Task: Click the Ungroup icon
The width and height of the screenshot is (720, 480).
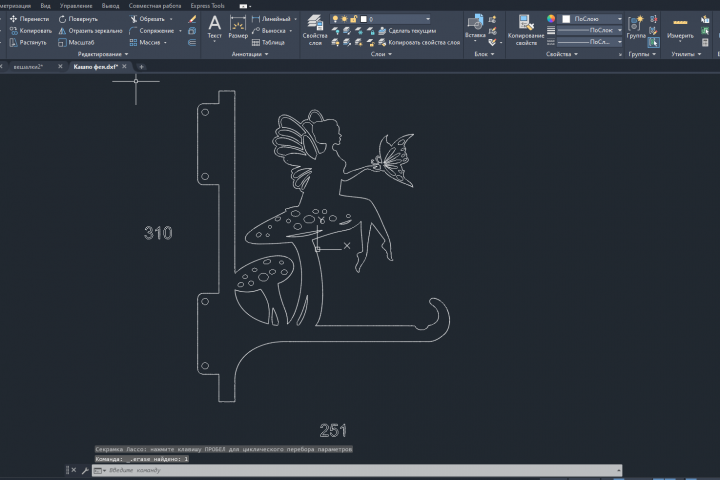Action: pyautogui.click(x=653, y=19)
